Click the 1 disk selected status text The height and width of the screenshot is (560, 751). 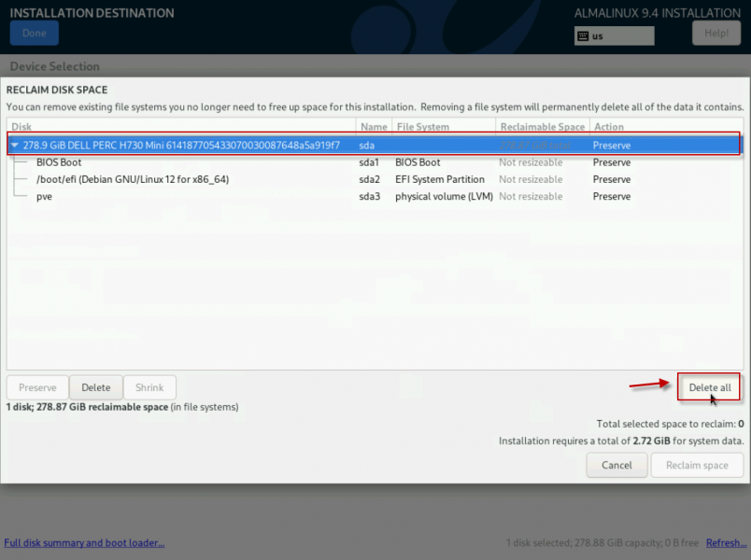pyautogui.click(x=602, y=543)
